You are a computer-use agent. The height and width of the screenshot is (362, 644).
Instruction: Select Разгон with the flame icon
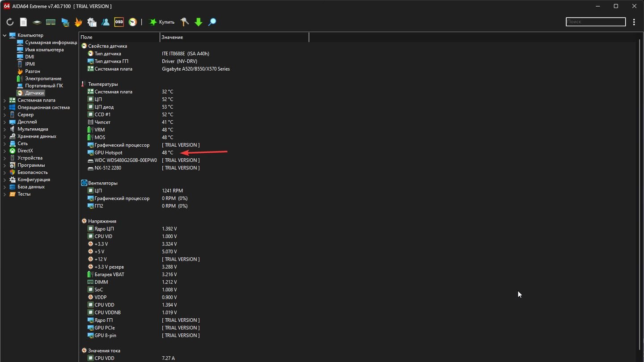click(29, 71)
